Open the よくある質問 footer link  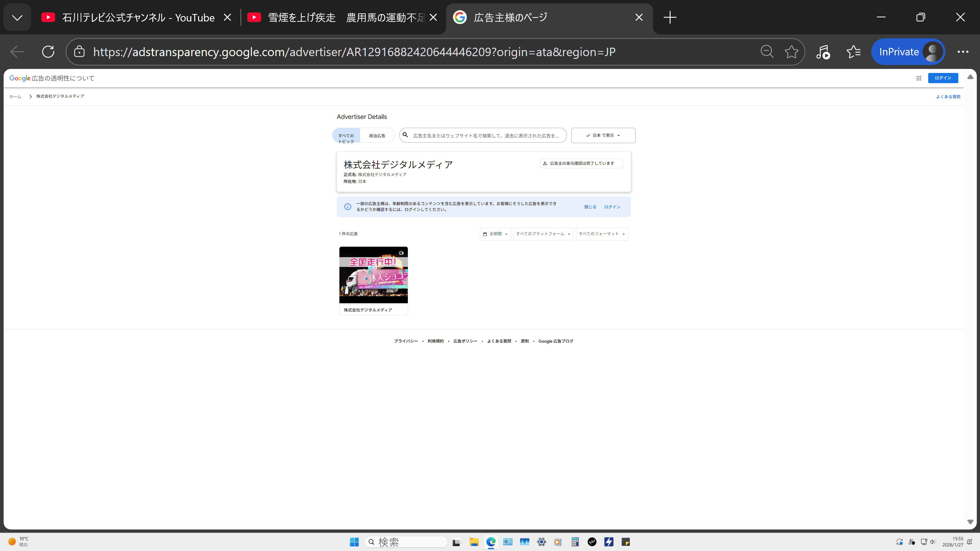click(x=499, y=341)
